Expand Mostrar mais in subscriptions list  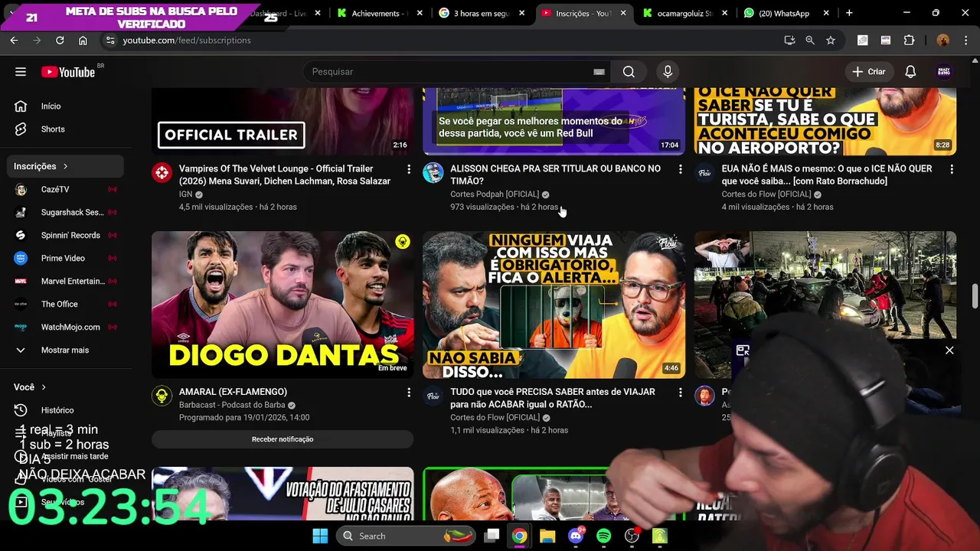pyautogui.click(x=67, y=350)
